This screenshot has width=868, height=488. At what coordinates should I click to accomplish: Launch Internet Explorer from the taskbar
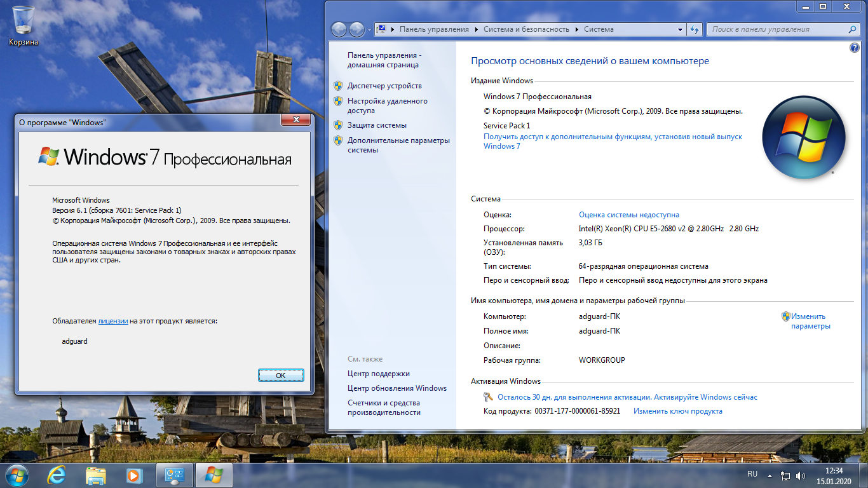point(58,475)
